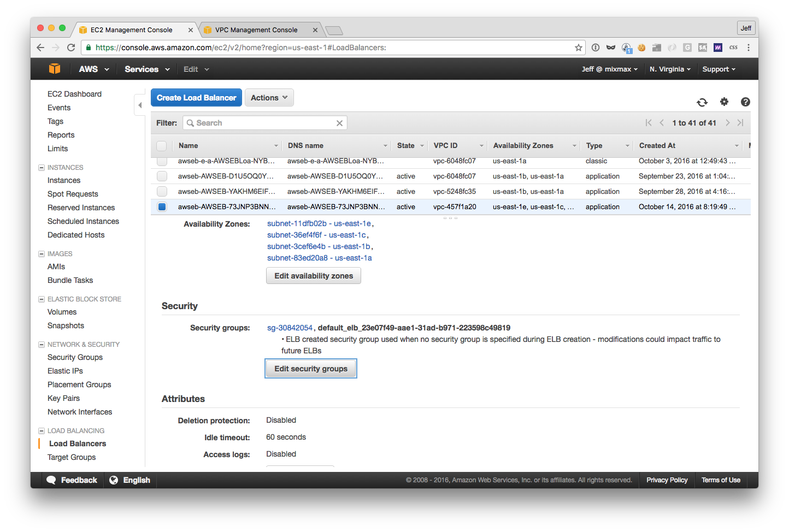This screenshot has height=532, width=789.
Task: Open the Chrome three-dot menu
Action: click(749, 48)
